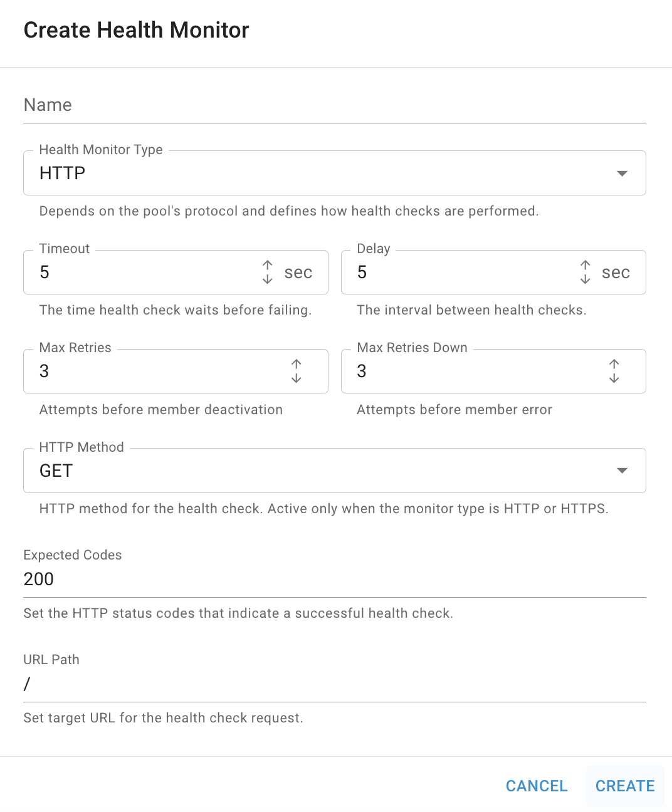The image size is (672, 812).
Task: Click the Timeout increase arrow
Action: (268, 266)
